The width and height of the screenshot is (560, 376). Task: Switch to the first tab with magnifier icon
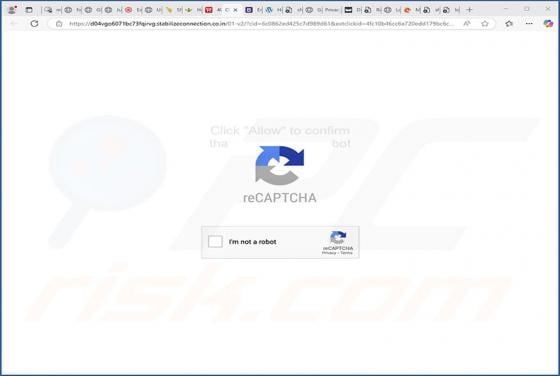tap(48, 10)
